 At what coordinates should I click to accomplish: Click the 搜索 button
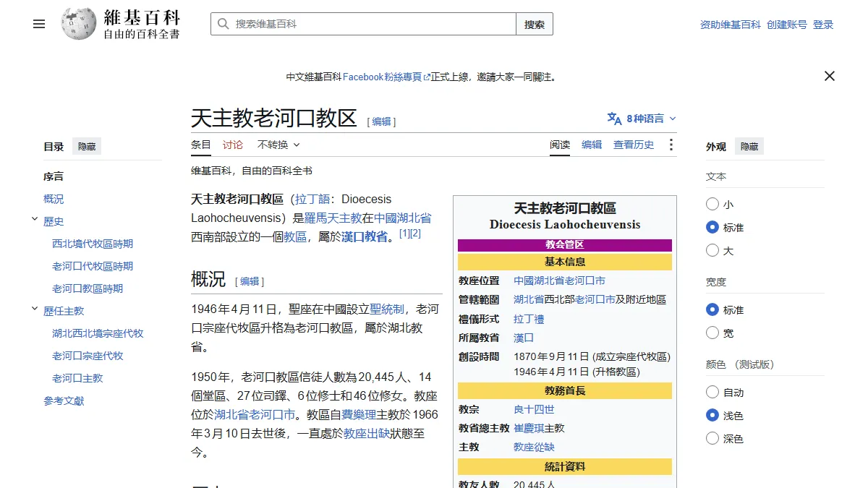click(x=535, y=24)
